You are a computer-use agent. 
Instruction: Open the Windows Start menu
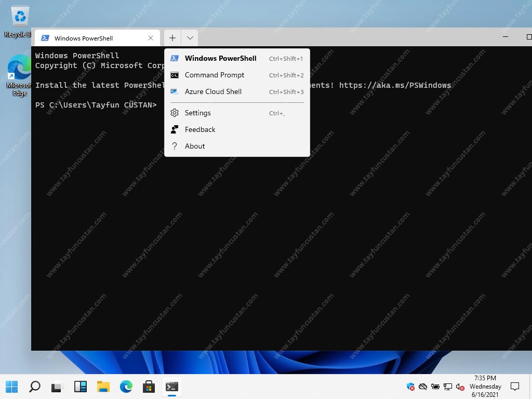pyautogui.click(x=12, y=387)
